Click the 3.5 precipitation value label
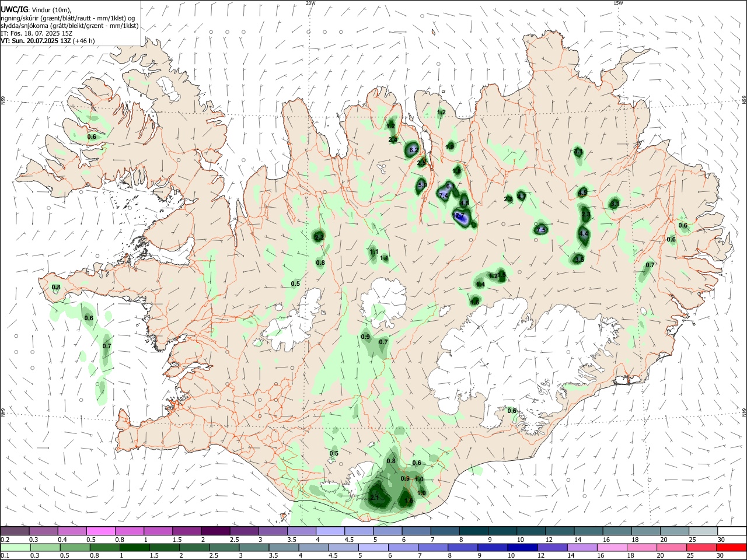The image size is (747, 560). pos(580,259)
